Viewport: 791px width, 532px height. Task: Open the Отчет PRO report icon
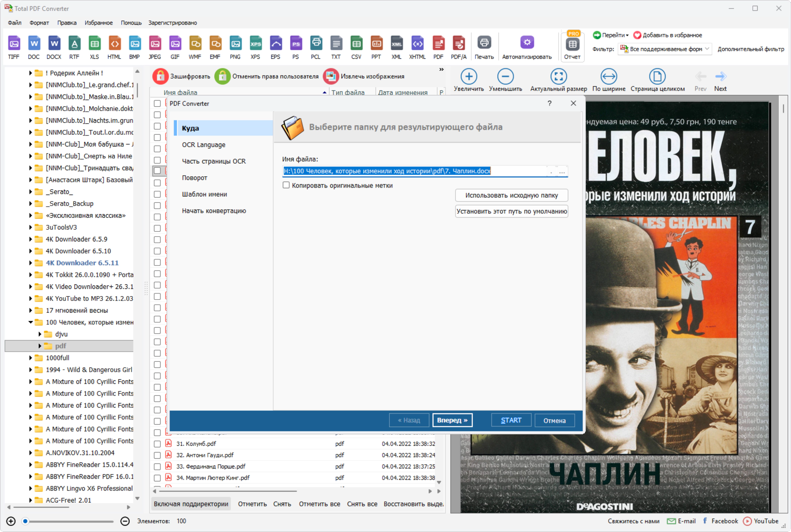coord(572,44)
